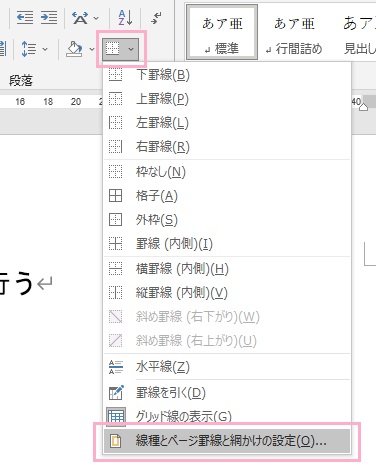Select 格子(A) all borders
This screenshot has width=376, height=468.
[227, 196]
